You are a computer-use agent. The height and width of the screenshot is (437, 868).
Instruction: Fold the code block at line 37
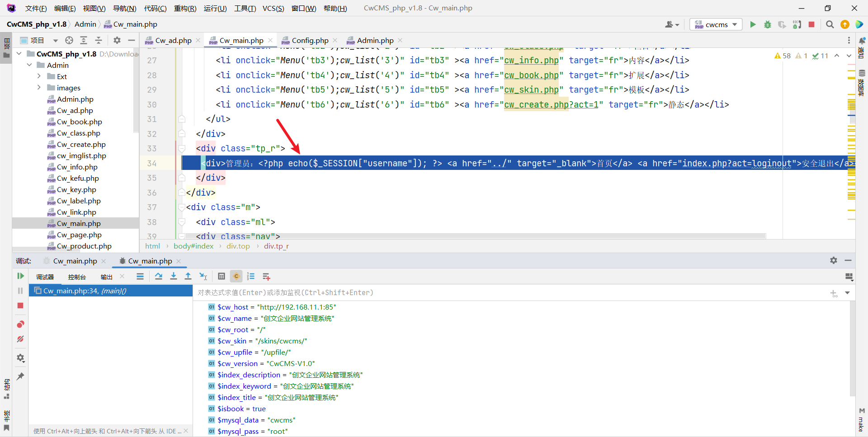pyautogui.click(x=182, y=207)
